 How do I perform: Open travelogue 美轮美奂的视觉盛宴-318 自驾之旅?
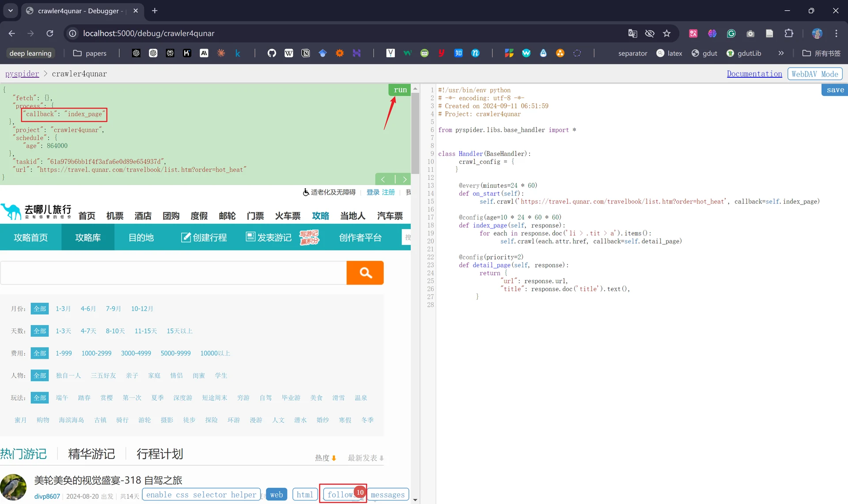108,480
